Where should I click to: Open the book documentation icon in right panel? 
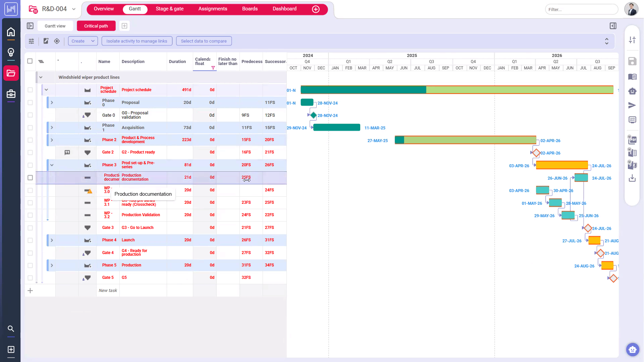[x=632, y=77]
